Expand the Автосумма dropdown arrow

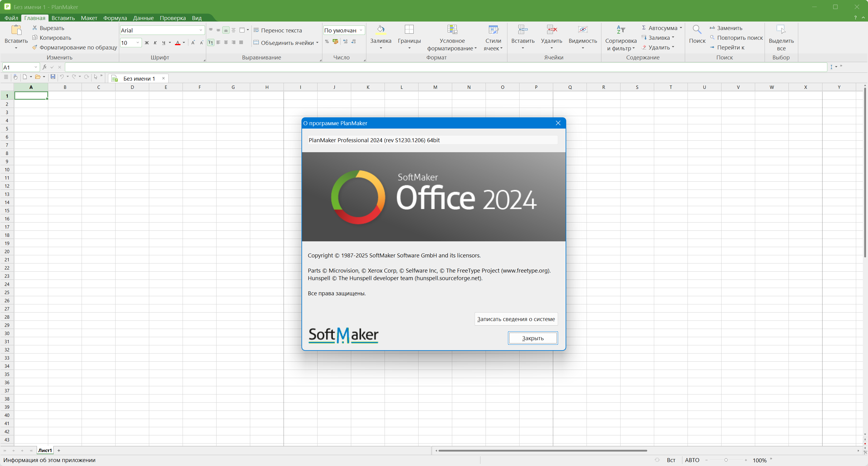click(681, 28)
